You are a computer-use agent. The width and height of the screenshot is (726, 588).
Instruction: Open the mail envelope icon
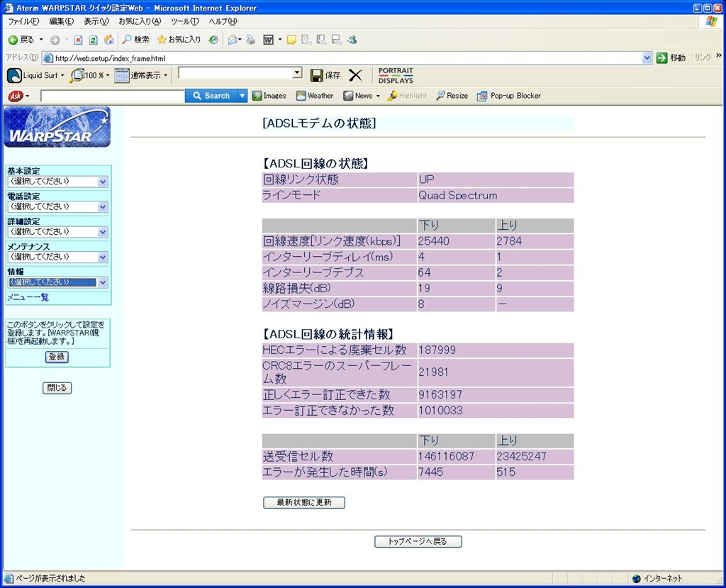[x=233, y=40]
